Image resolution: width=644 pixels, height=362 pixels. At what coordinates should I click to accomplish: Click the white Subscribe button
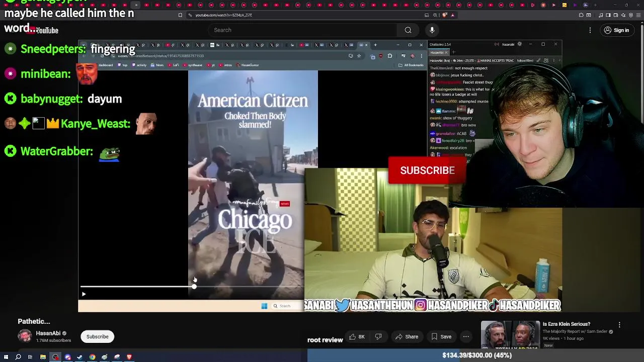pos(97,336)
